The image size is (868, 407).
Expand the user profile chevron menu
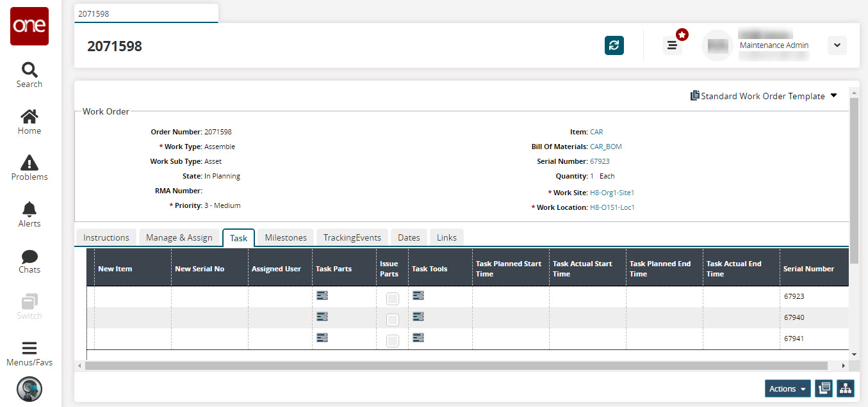tap(837, 45)
